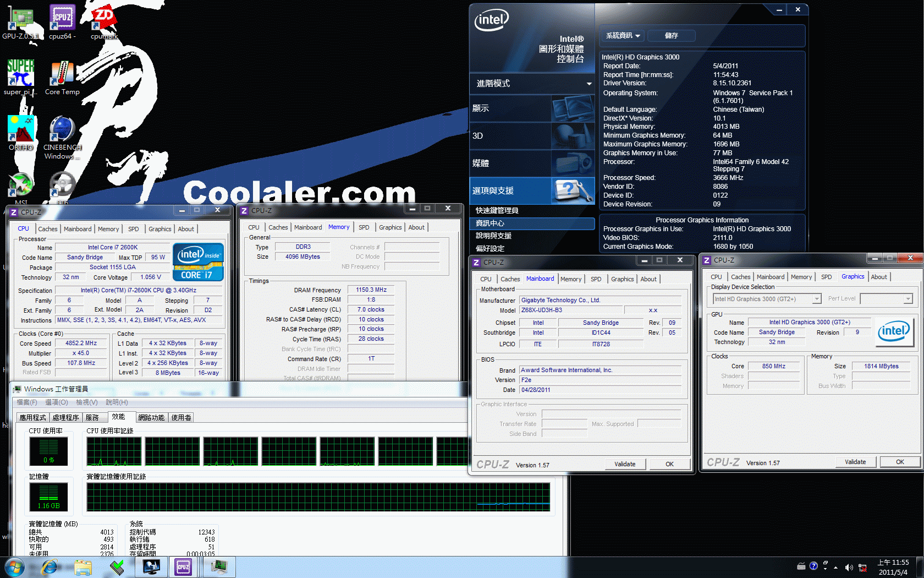This screenshot has height=578, width=924.
Task: Click OK in the Mainboard CPU-Z window
Action: (x=669, y=464)
